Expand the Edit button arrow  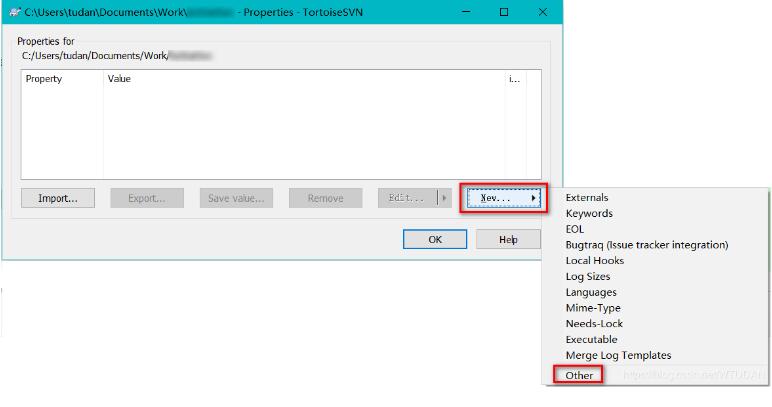(444, 198)
